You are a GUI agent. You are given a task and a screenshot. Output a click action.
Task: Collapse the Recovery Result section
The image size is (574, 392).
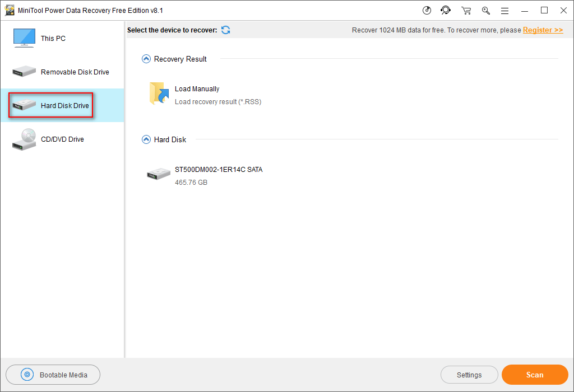click(x=146, y=59)
